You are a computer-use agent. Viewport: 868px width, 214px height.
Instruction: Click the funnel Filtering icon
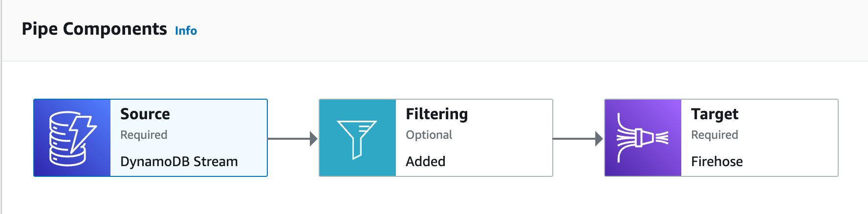(x=357, y=138)
